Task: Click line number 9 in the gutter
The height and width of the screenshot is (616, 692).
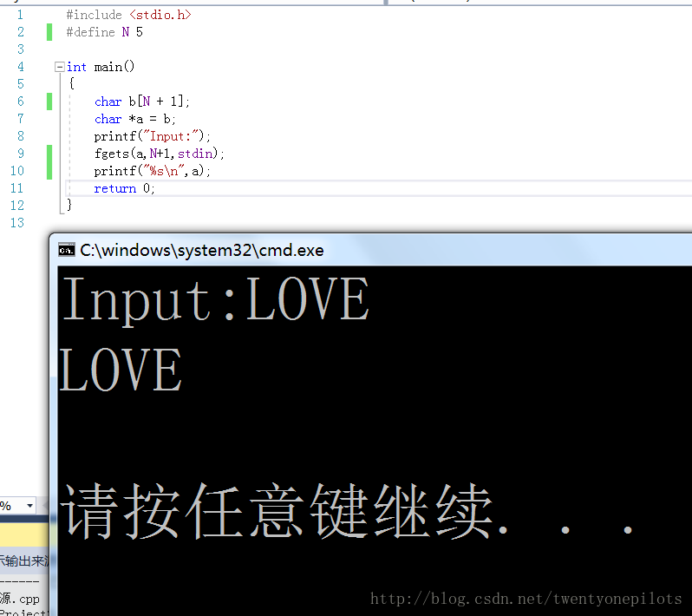Action: 21,154
